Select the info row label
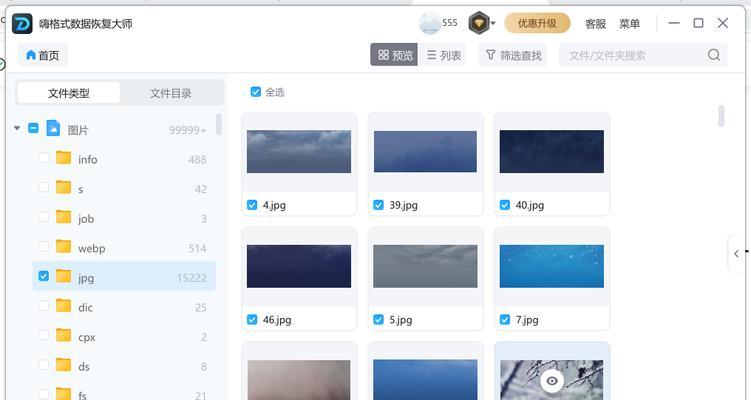This screenshot has height=400, width=751. pyautogui.click(x=88, y=160)
